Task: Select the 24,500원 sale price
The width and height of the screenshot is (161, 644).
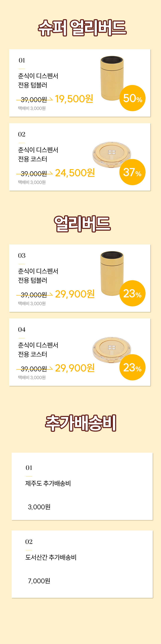Action: [x=75, y=173]
